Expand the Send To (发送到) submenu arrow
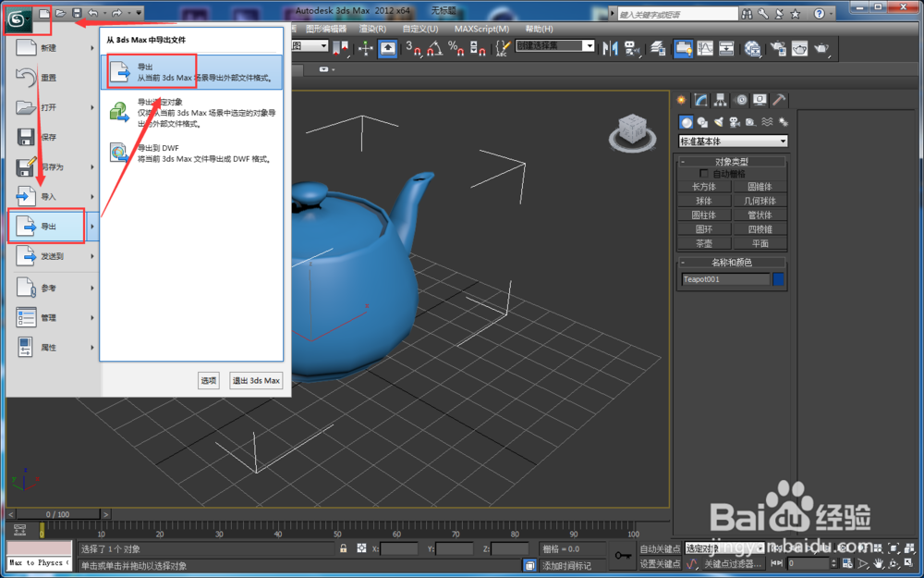Image resolution: width=924 pixels, height=578 pixels. [x=91, y=256]
